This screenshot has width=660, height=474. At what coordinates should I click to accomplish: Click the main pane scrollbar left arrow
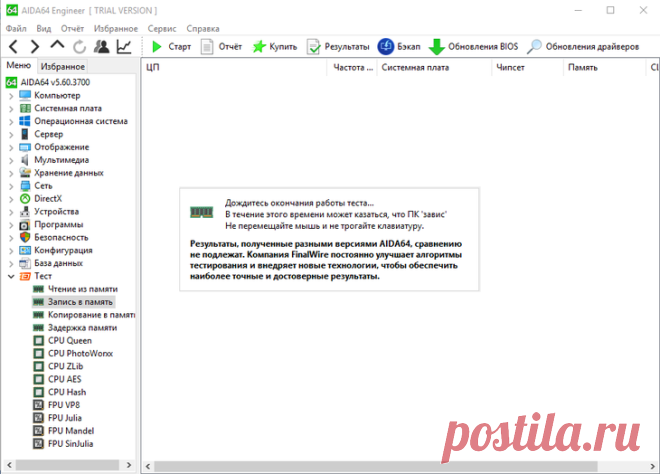tap(148, 466)
